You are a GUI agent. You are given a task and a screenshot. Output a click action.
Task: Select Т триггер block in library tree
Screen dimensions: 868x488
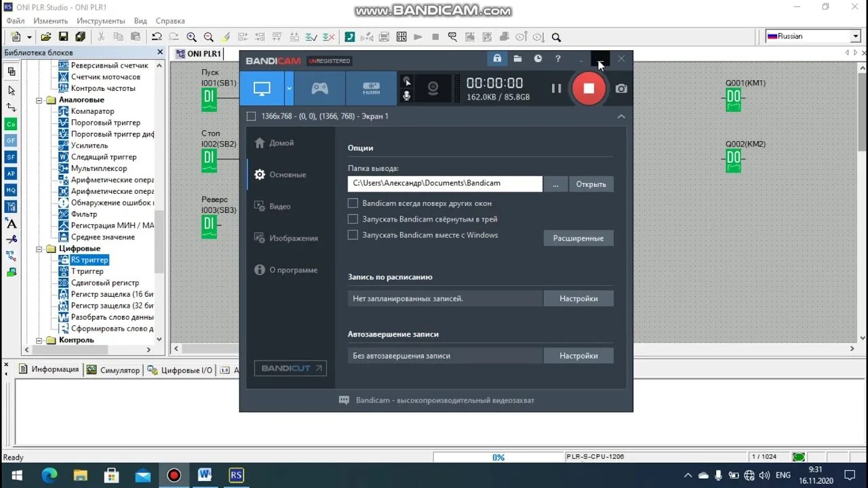[x=87, y=271]
